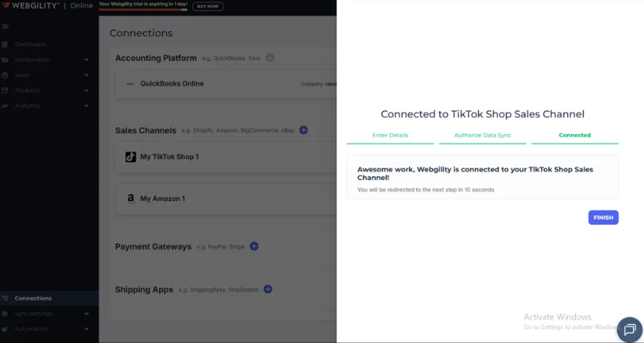Screen dimensions: 644x343
Task: Click the TikTok logo icon
Action: (131, 157)
